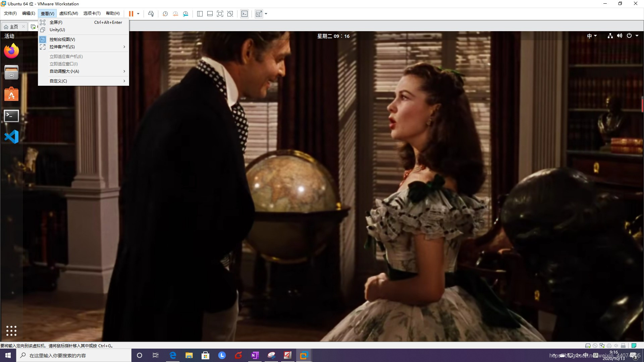Choose 全屏(F) from the View menu

click(x=84, y=22)
